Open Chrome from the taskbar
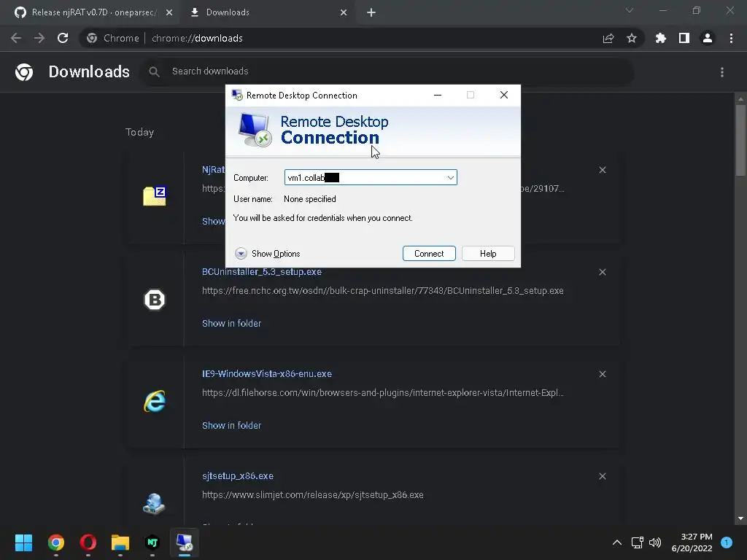This screenshot has height=560, width=747. click(x=55, y=542)
